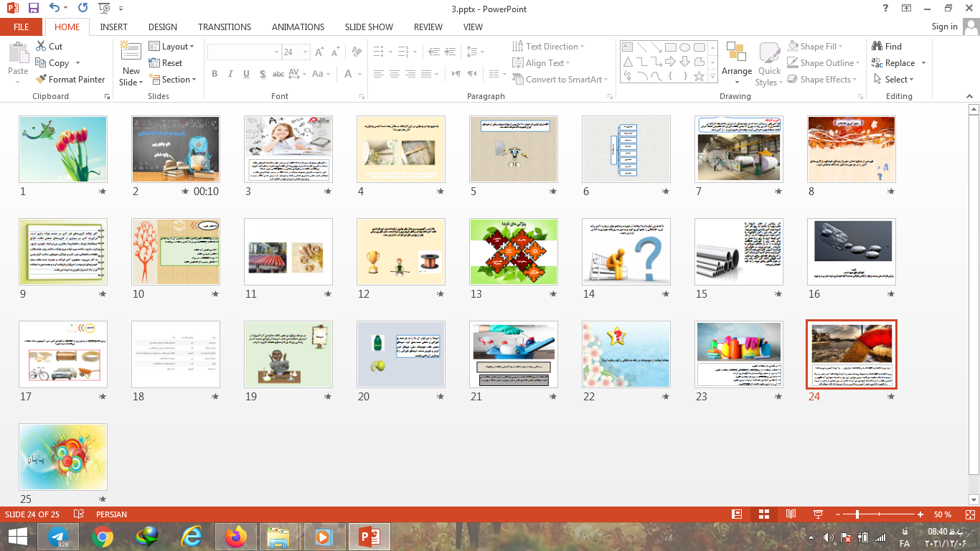Switch to the SLIDE SHOW tab

[369, 27]
